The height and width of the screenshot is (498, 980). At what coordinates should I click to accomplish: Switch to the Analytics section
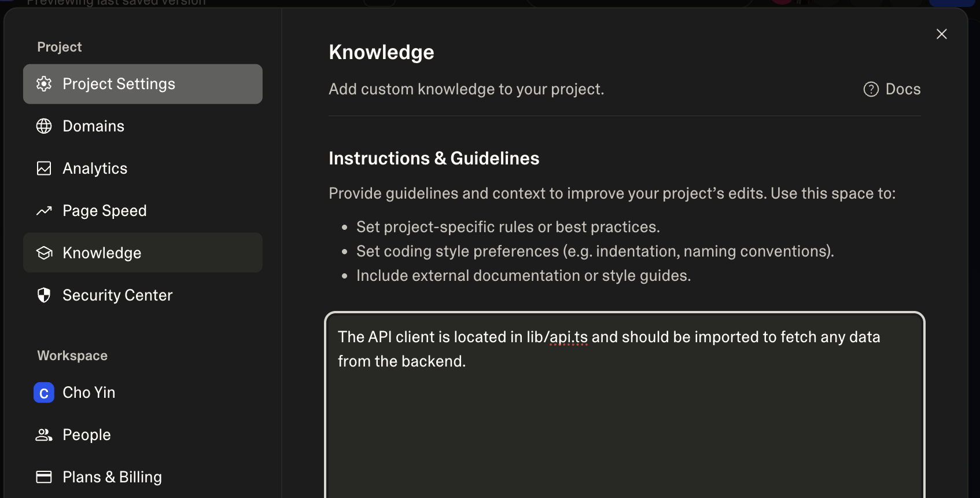pyautogui.click(x=95, y=168)
